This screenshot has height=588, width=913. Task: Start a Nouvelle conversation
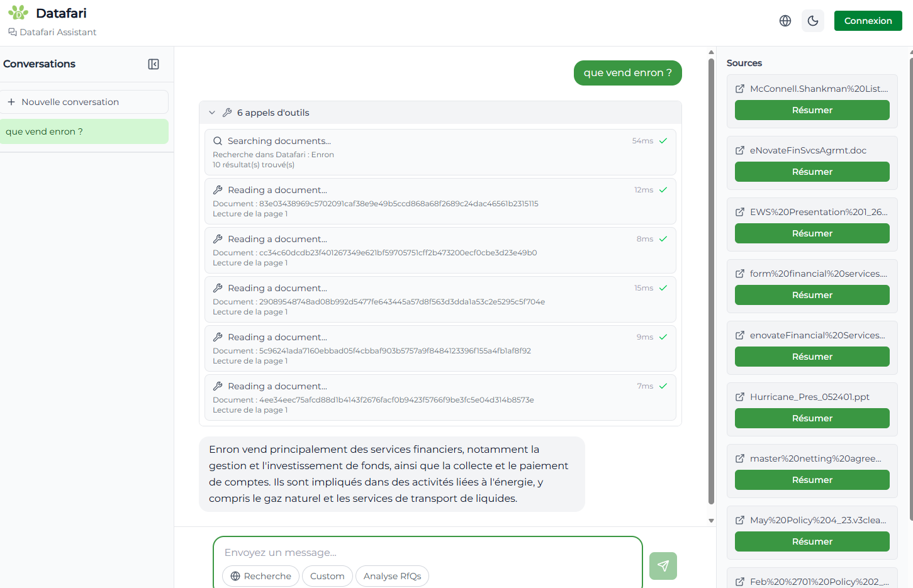click(84, 102)
